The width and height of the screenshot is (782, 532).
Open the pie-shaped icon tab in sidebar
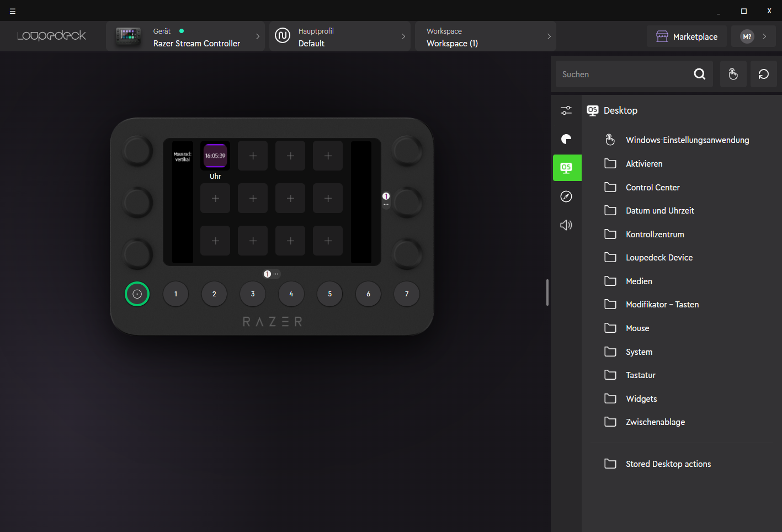point(566,139)
